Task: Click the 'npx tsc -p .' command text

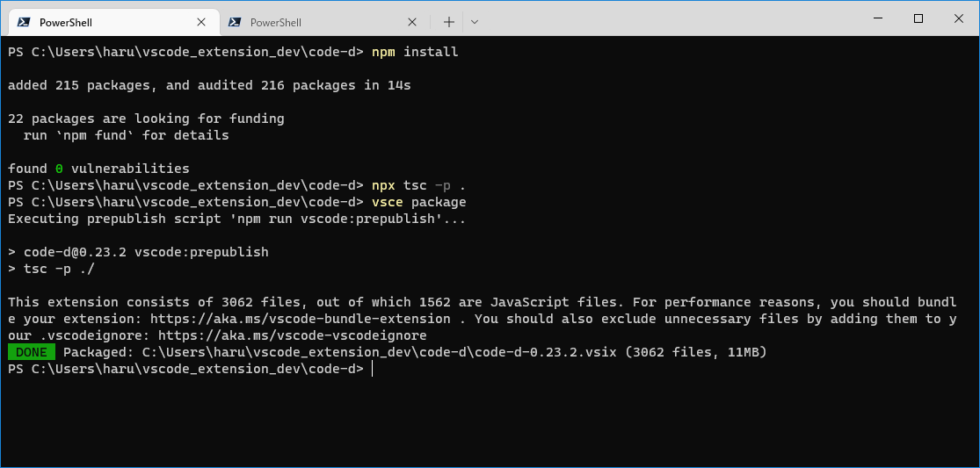Action: (x=418, y=185)
